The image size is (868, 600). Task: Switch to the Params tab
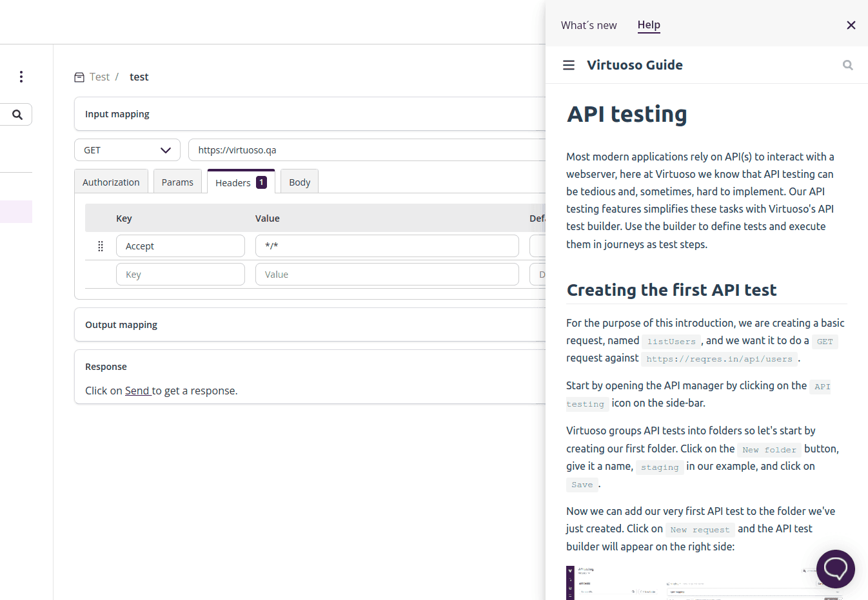coord(177,182)
